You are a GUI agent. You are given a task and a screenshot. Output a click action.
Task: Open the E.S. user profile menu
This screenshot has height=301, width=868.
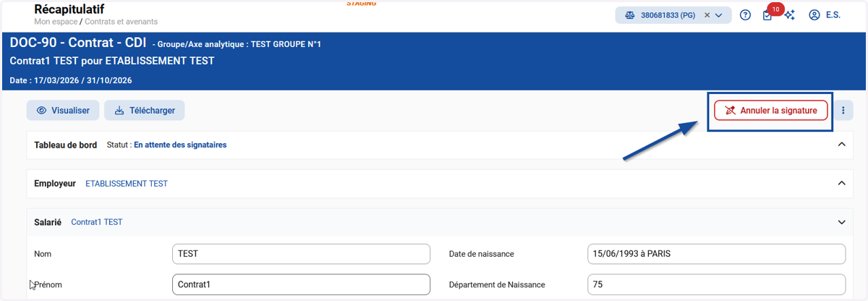pos(825,14)
